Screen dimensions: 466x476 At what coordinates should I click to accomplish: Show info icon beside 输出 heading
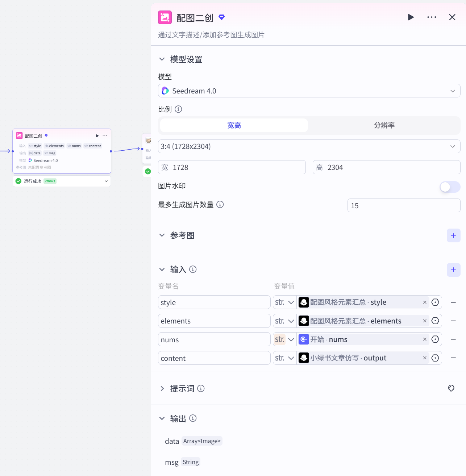(193, 418)
